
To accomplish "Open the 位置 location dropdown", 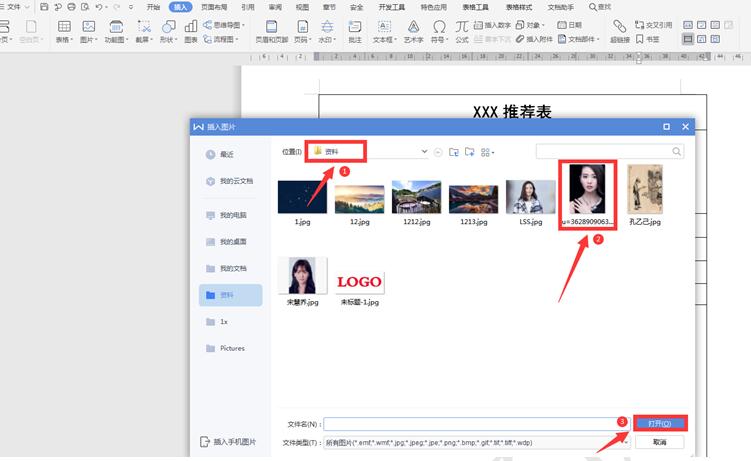I will coord(424,151).
